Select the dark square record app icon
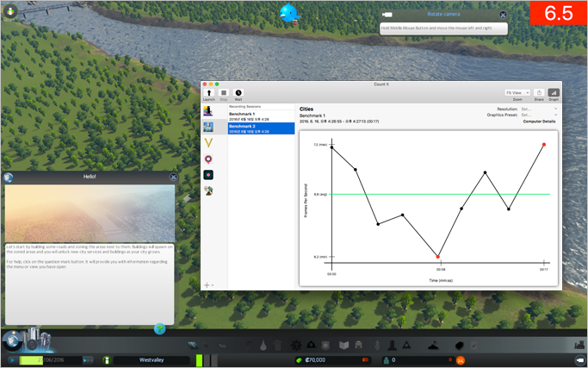This screenshot has height=368, width=588. click(x=208, y=175)
